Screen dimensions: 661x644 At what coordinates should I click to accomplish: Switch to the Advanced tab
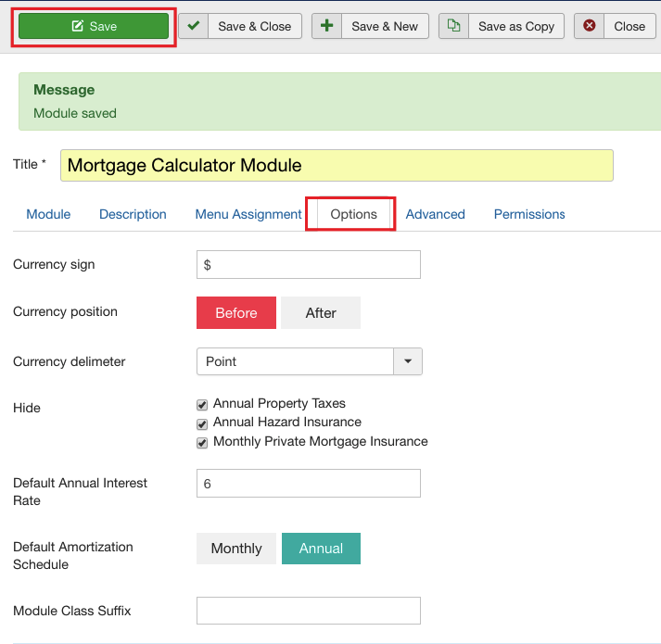pos(435,214)
